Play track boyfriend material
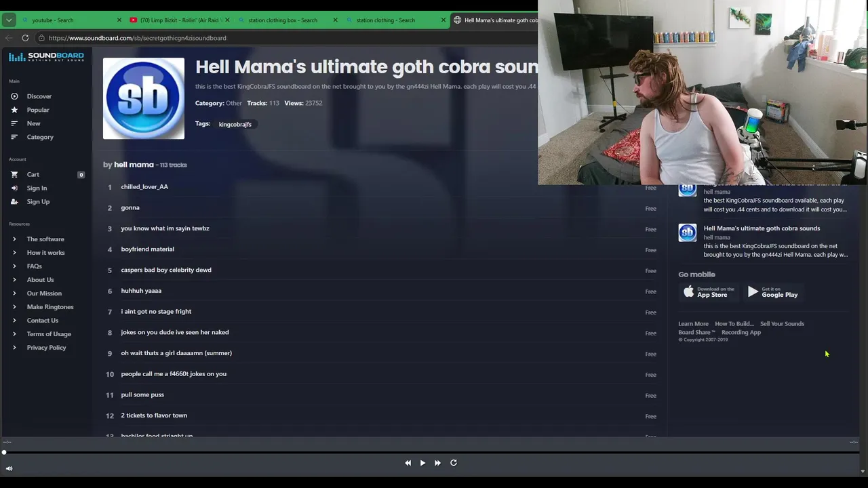This screenshot has height=488, width=868. [147, 249]
